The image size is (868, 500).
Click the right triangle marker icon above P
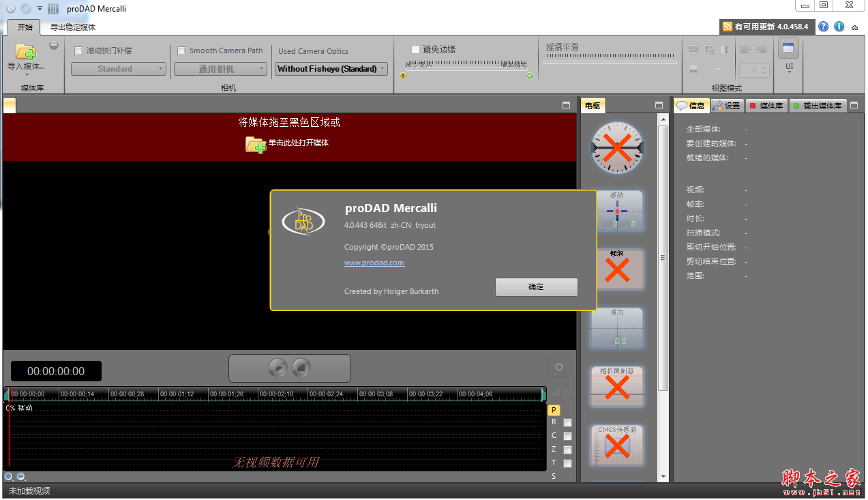568,392
